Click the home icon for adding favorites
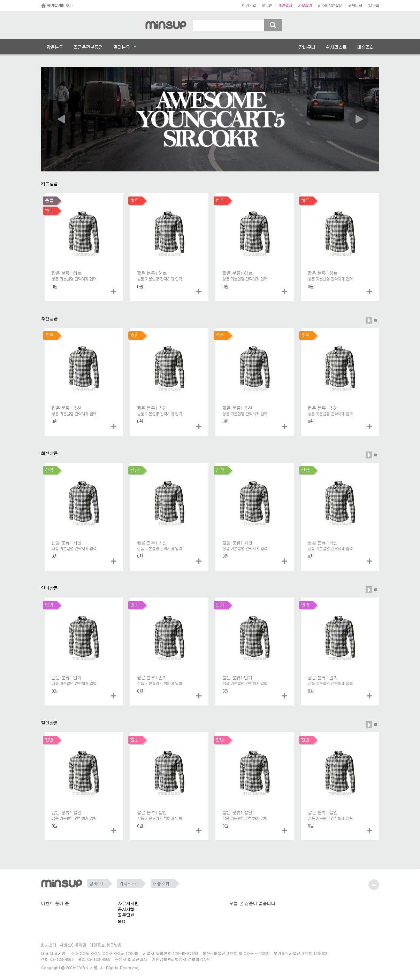 (44, 6)
